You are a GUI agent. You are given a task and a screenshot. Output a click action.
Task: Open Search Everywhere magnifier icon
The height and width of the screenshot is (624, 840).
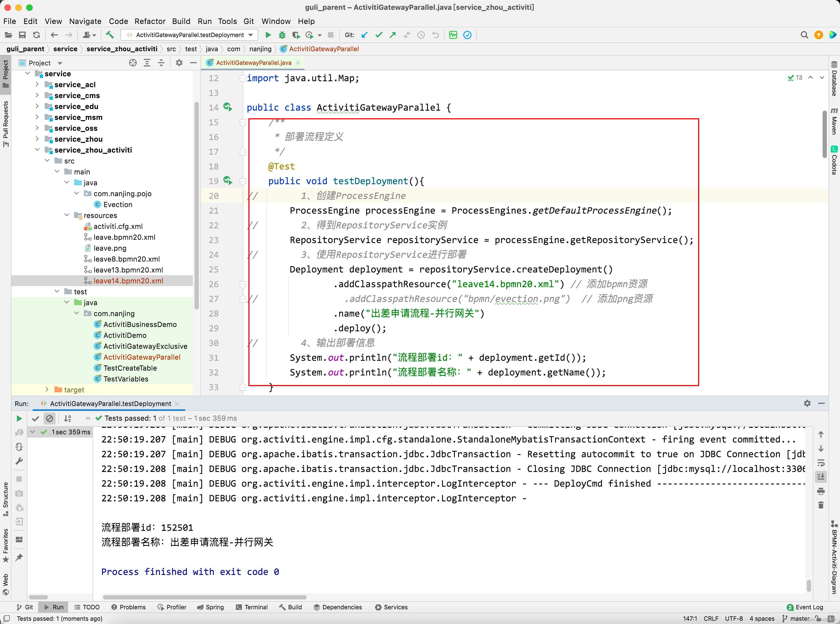click(x=804, y=35)
